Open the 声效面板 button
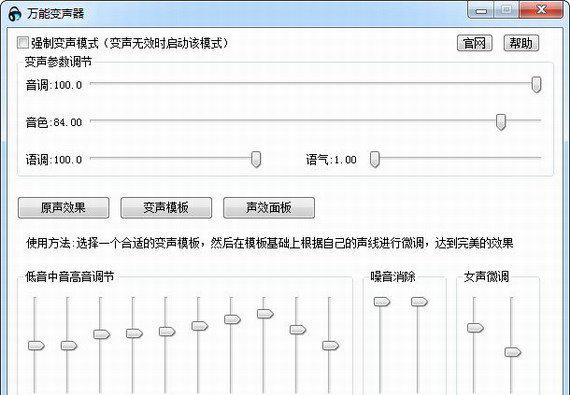The image size is (570, 395). click(269, 207)
